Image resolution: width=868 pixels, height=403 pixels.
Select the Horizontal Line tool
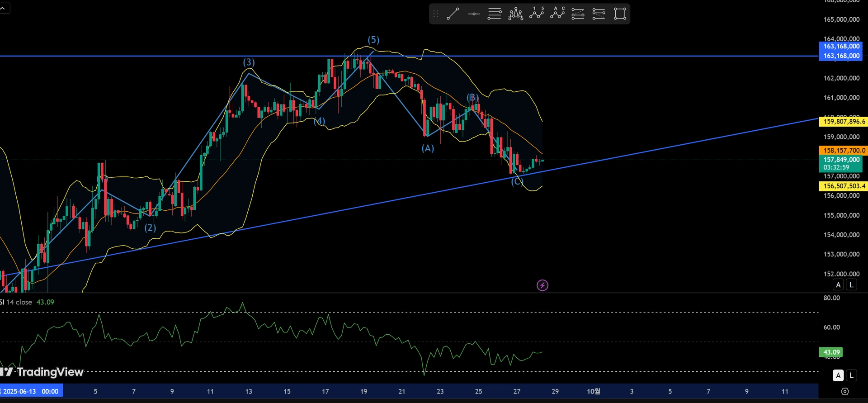point(474,14)
